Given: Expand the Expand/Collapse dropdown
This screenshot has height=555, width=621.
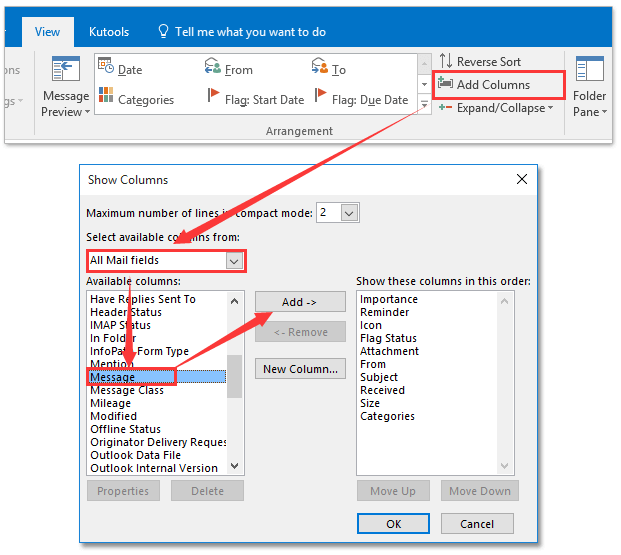Looking at the screenshot, I should point(496,108).
